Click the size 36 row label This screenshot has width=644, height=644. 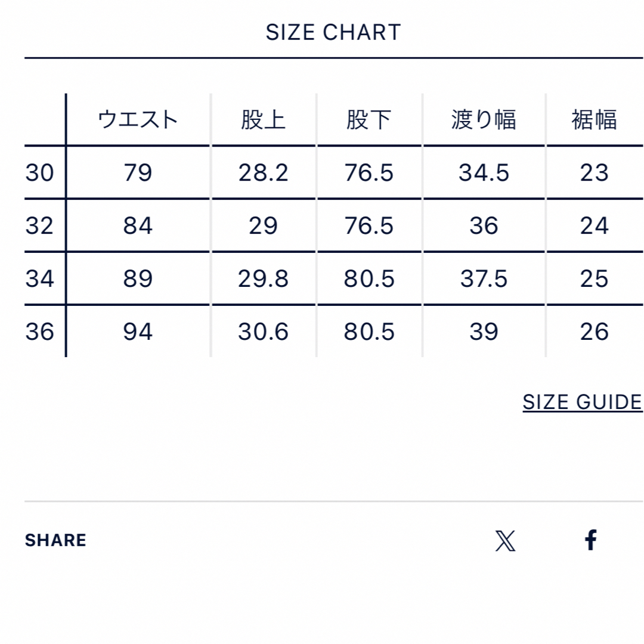tap(39, 332)
